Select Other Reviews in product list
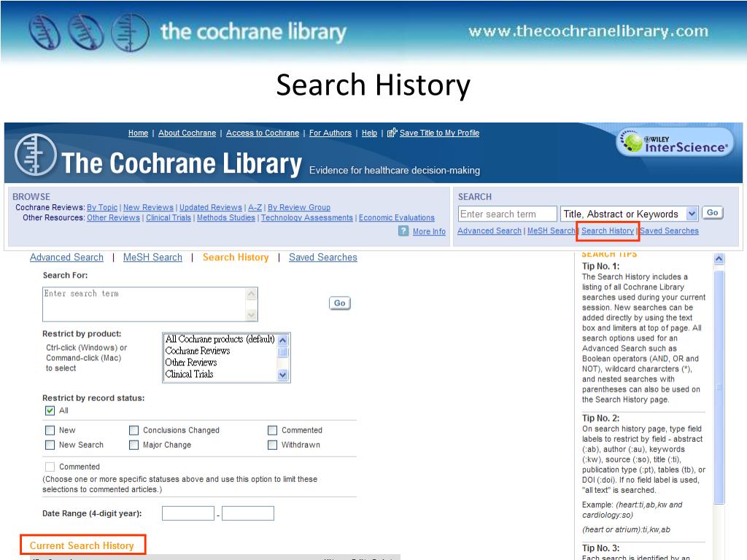747x560 pixels. click(190, 362)
